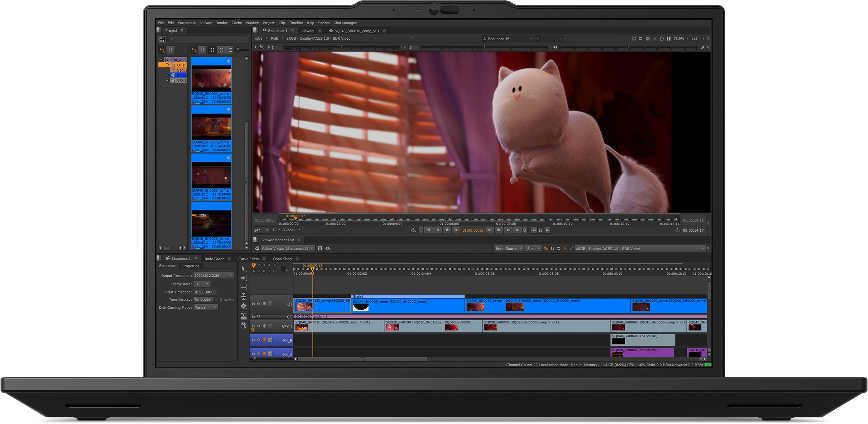
Task: Click the gain slider in viewer toolbar
Action: point(341,47)
